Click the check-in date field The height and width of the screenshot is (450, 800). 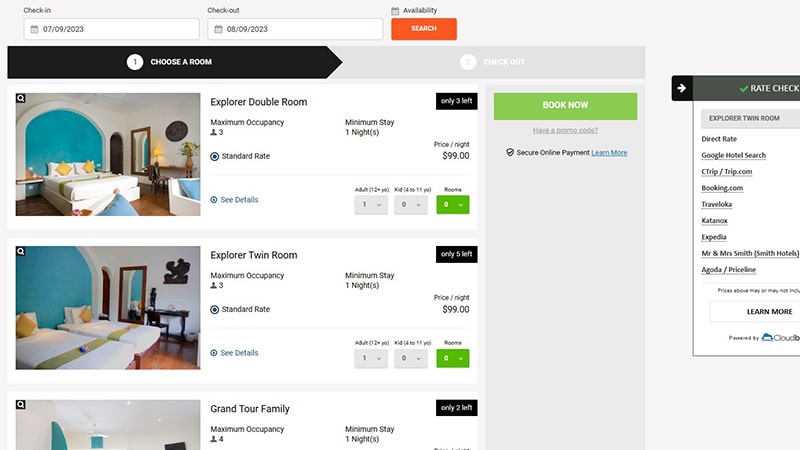coord(110,29)
